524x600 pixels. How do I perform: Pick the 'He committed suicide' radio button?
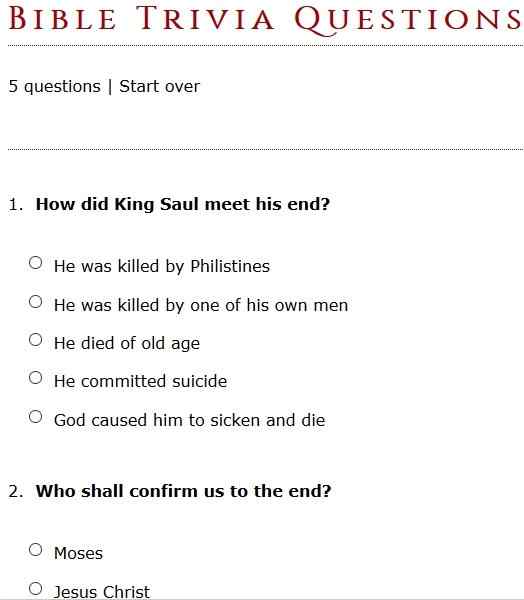[x=36, y=378]
